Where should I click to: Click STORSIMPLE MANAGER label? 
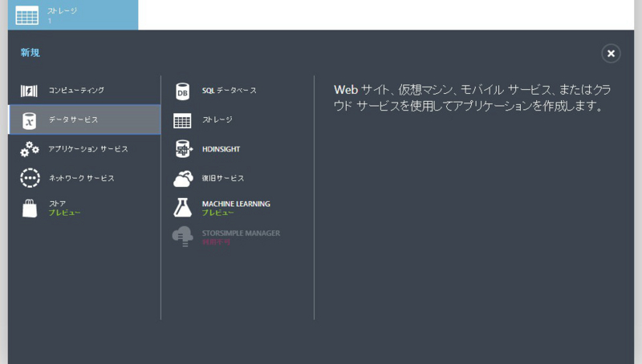241,233
